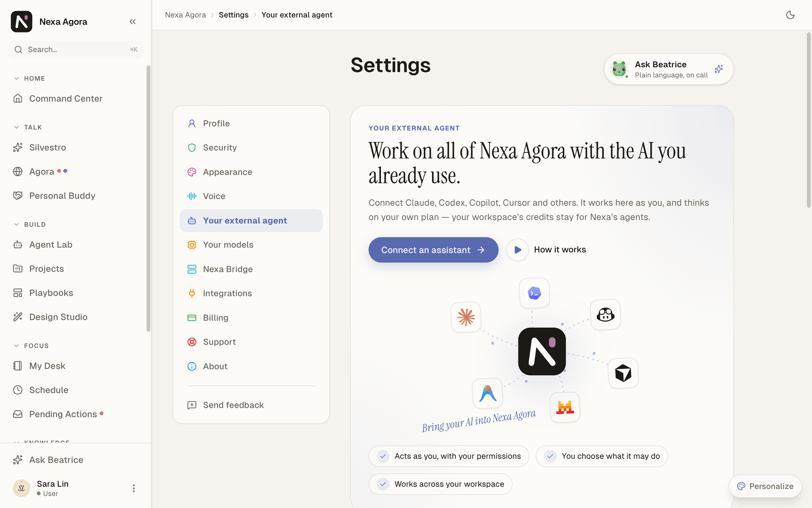
Task: Click Nexa Agora in the breadcrumb
Action: point(185,15)
